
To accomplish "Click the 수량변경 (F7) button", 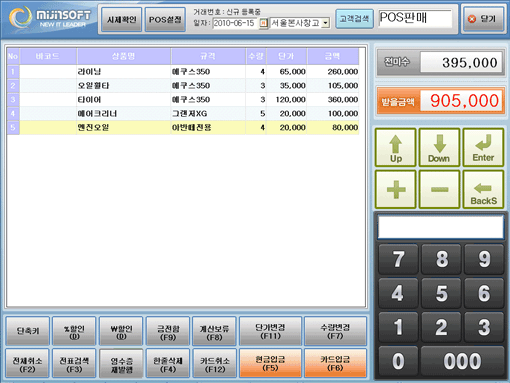I will click(x=335, y=331).
